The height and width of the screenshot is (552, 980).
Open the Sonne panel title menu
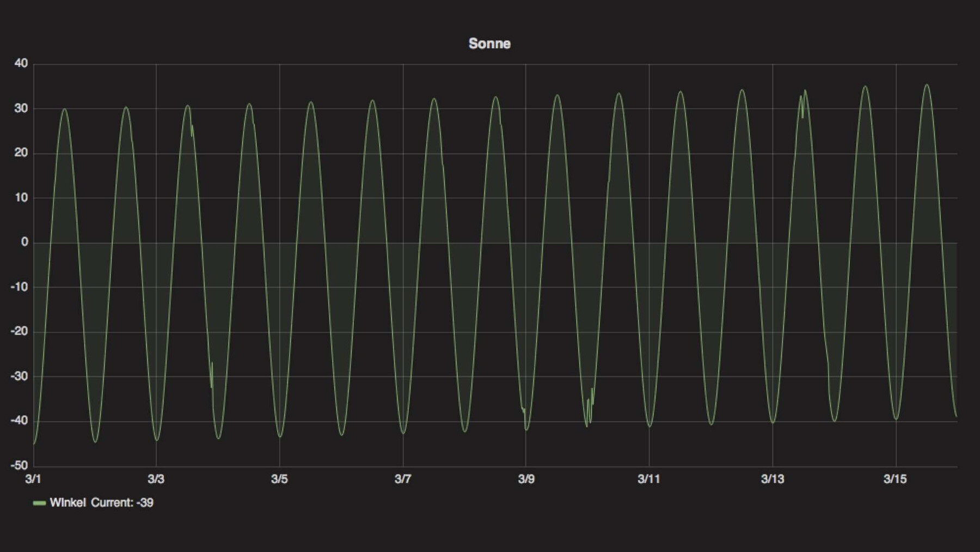coord(489,44)
